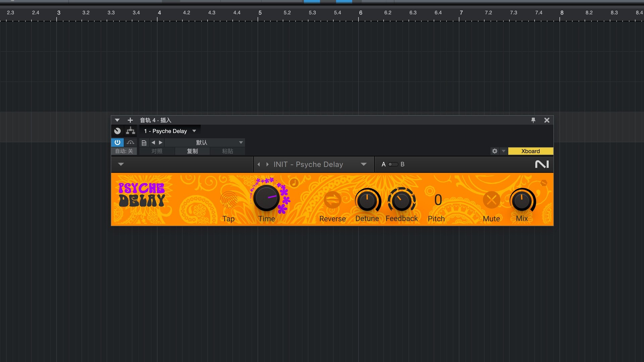Screen dimensions: 644x362
Task: Click the Mix knob
Action: coord(522,200)
